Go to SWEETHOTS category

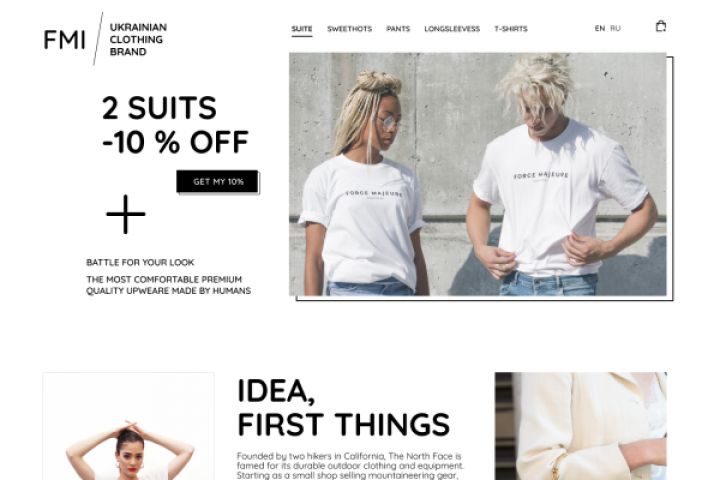tap(349, 29)
